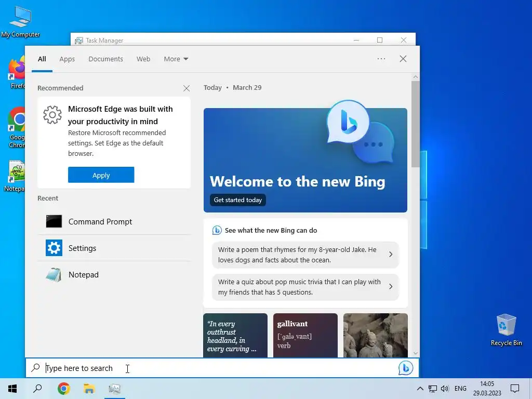Select the Firefox desktop shortcut
This screenshot has height=399, width=532.
point(16,72)
